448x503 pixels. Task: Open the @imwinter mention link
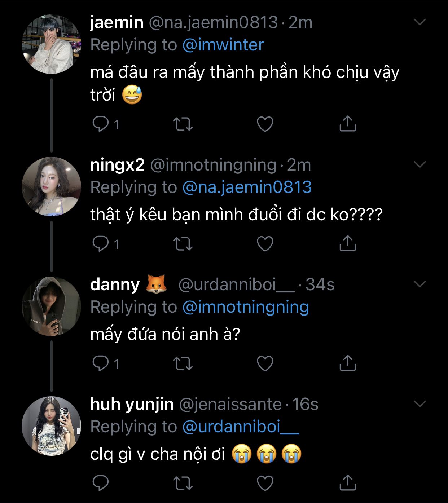coord(223,45)
